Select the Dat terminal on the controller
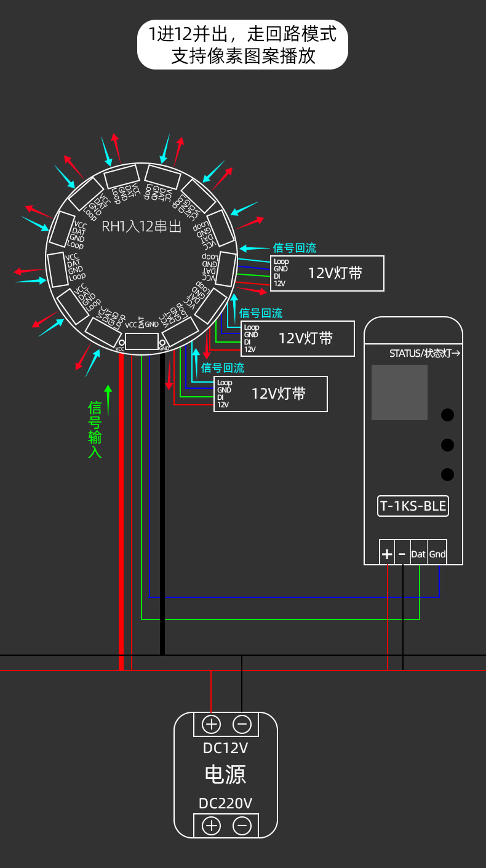Screen dimensions: 486x868 418,554
